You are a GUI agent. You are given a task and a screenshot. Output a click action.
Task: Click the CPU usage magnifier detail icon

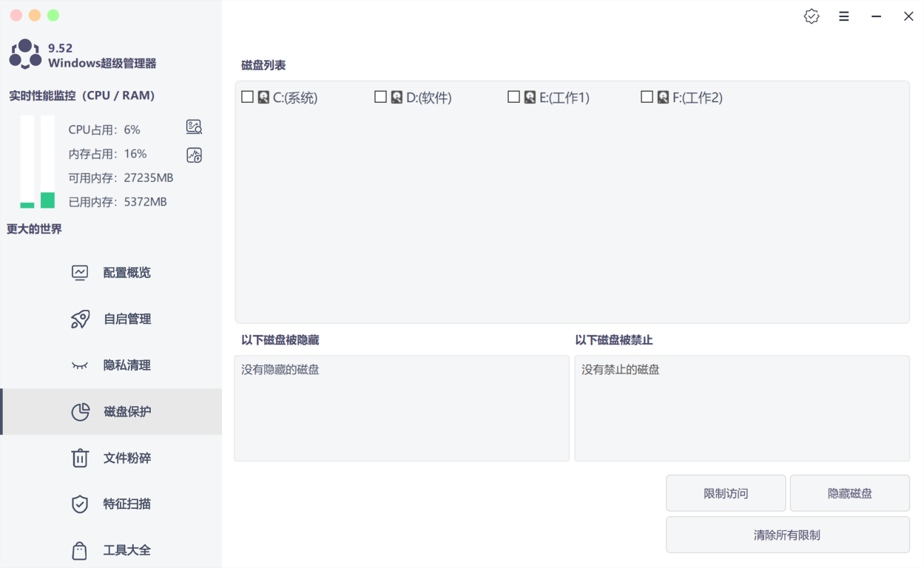(194, 126)
